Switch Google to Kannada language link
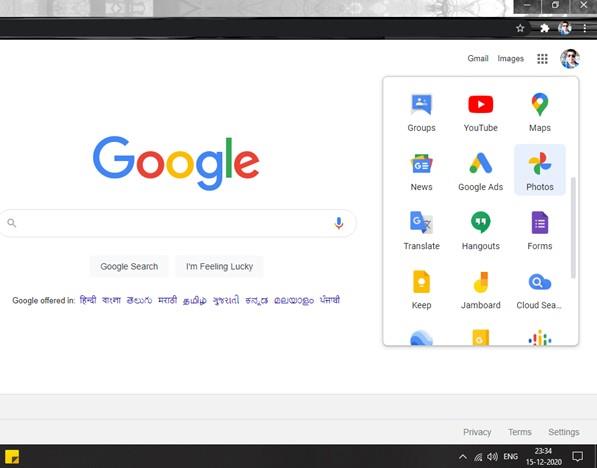Viewport: 597px width, 468px height. (x=256, y=300)
